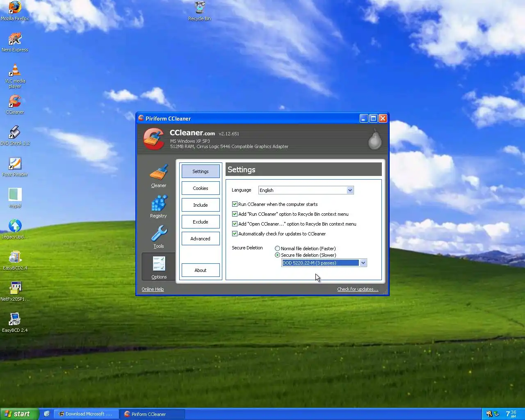525x420 pixels.
Task: Open Nero Express desktop icon
Action: click(15, 42)
